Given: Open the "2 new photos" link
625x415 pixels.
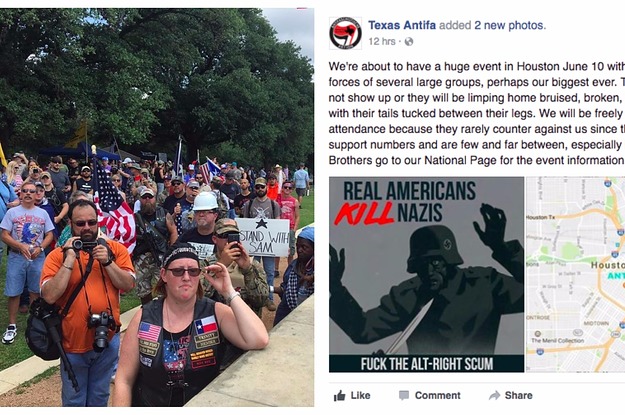Looking at the screenshot, I should tap(509, 25).
